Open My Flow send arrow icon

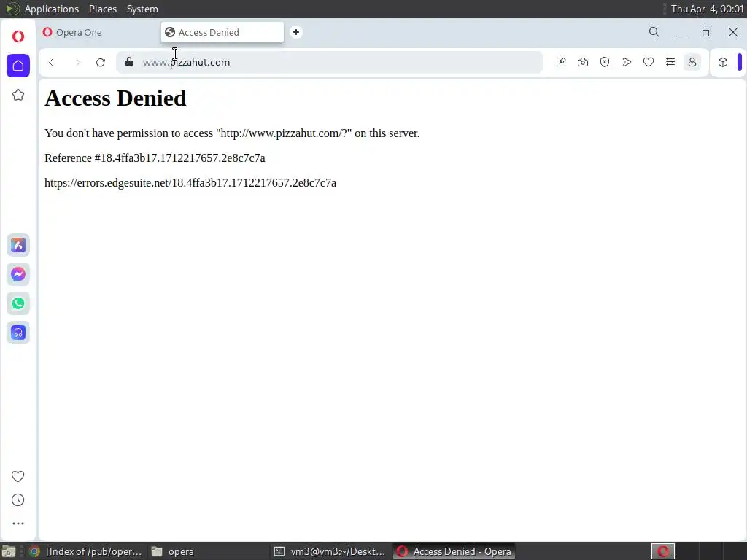pos(627,62)
